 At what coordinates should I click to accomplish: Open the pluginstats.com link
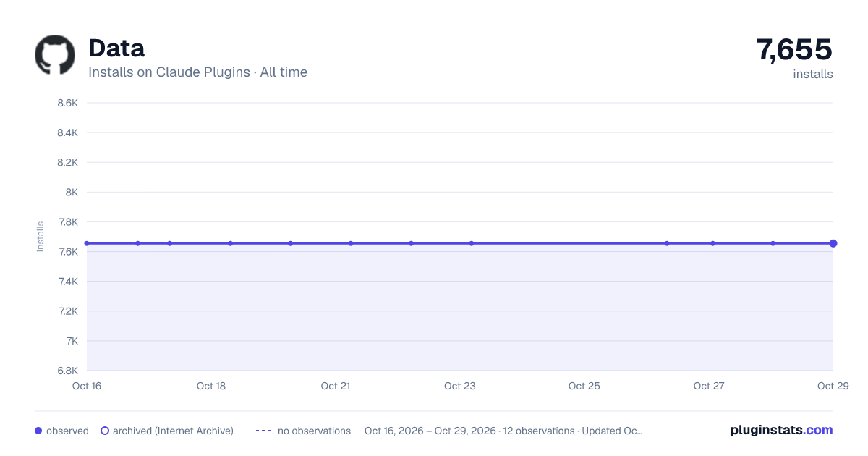pos(781,430)
